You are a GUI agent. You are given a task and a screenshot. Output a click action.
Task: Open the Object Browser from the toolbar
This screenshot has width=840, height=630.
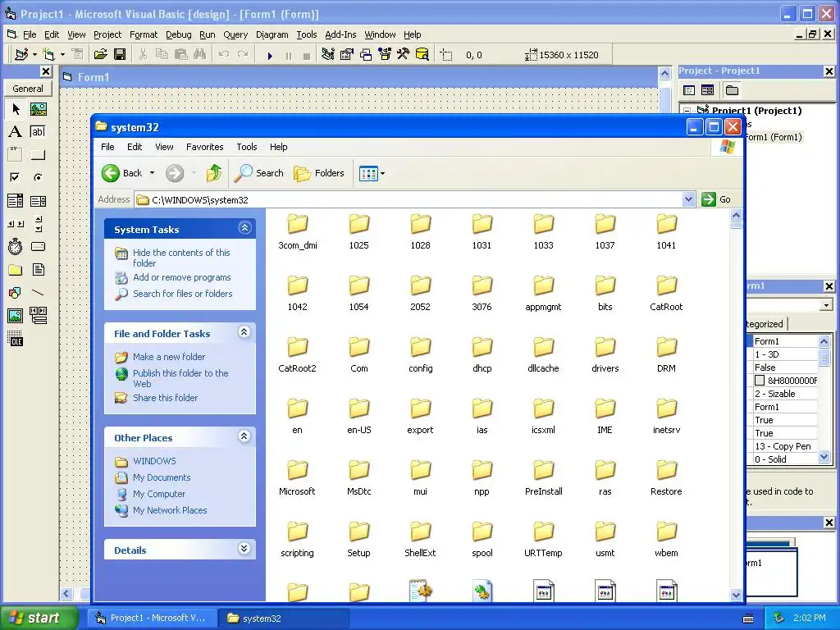click(385, 55)
